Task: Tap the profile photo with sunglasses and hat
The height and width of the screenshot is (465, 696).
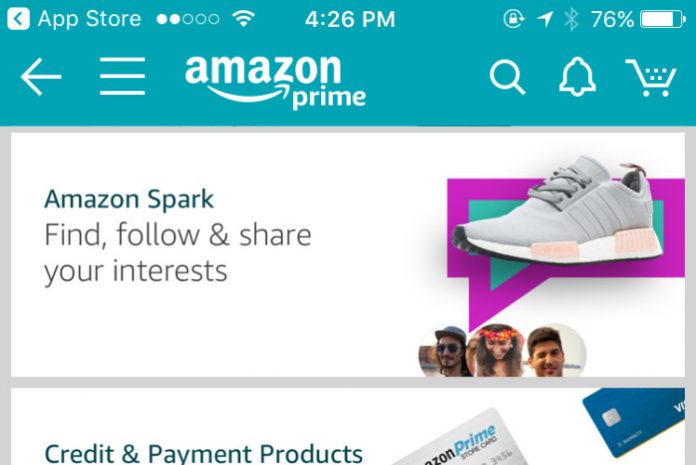Action: click(x=445, y=352)
